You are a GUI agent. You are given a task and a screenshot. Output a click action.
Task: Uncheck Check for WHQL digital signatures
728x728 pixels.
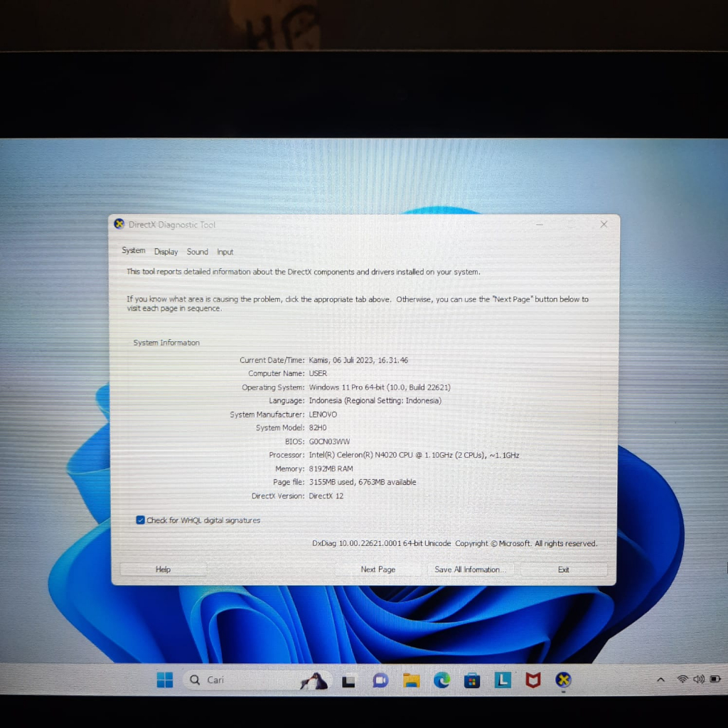pos(141,520)
